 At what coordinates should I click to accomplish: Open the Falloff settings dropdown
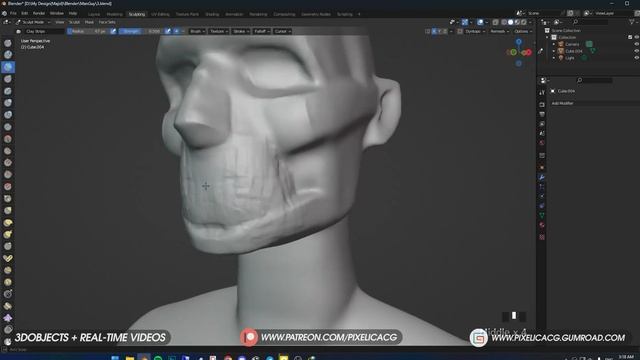[261, 31]
